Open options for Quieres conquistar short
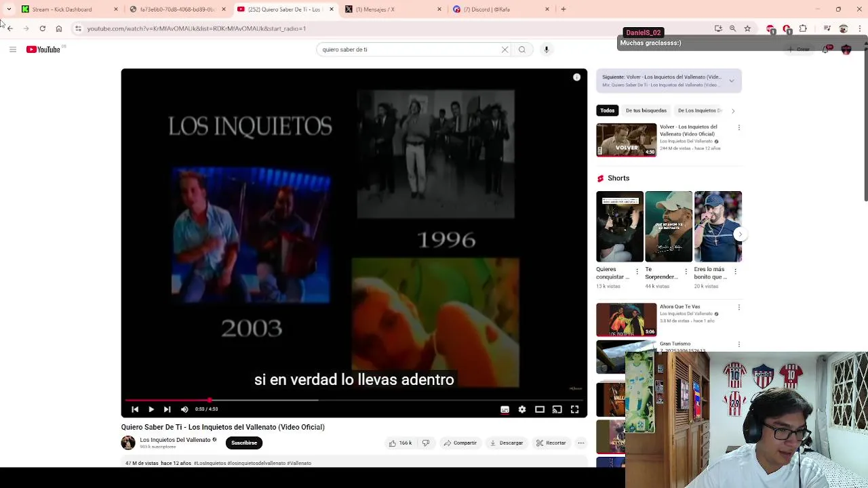This screenshot has width=868, height=488. click(x=637, y=272)
